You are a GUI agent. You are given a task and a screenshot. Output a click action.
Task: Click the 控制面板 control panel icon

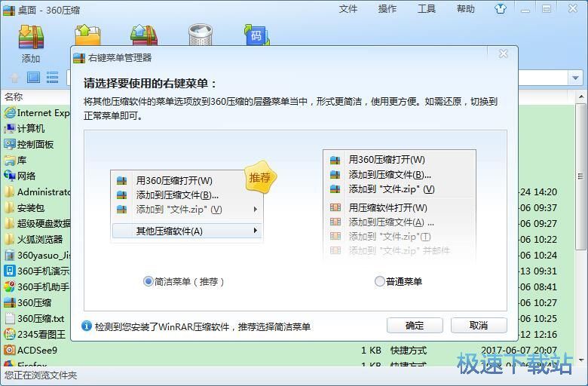(10, 144)
